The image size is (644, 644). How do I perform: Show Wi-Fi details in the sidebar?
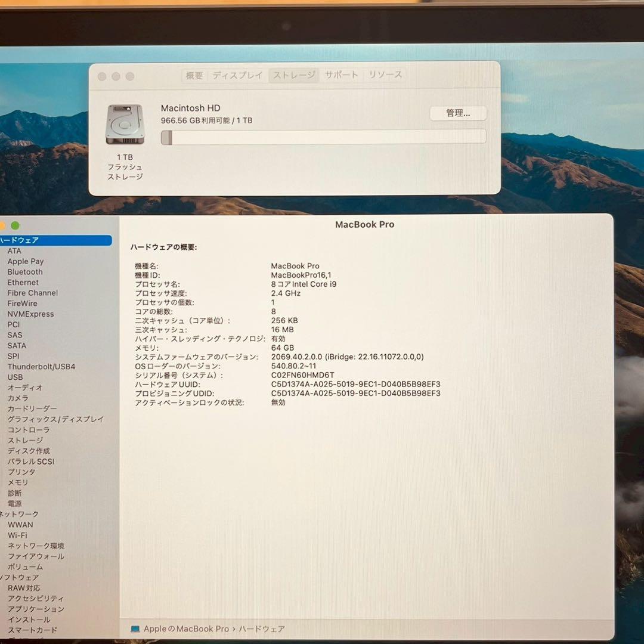coord(17,535)
